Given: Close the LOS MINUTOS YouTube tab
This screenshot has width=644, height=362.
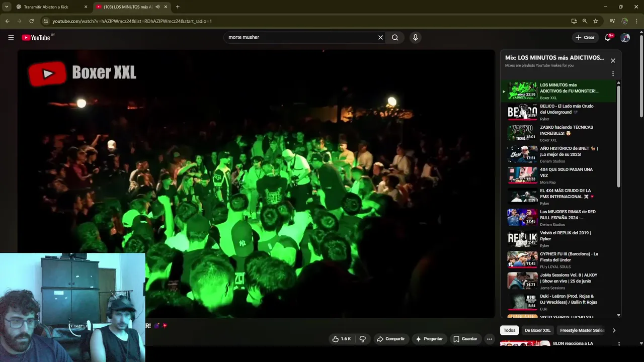Looking at the screenshot, I should point(166,7).
